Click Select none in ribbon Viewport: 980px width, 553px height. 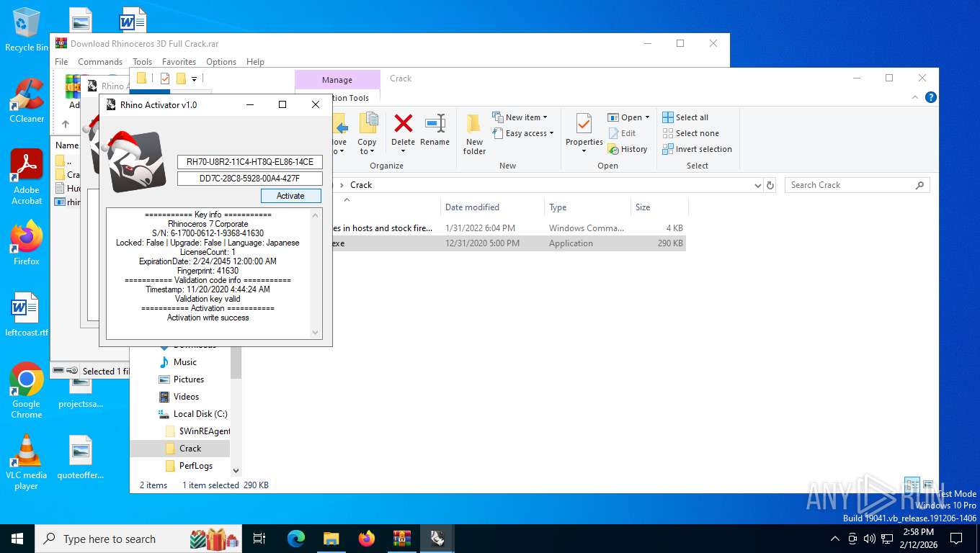click(x=690, y=133)
